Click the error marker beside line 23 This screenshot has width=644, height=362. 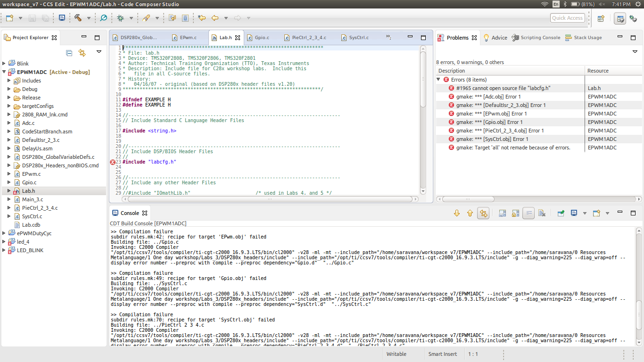[x=113, y=162]
